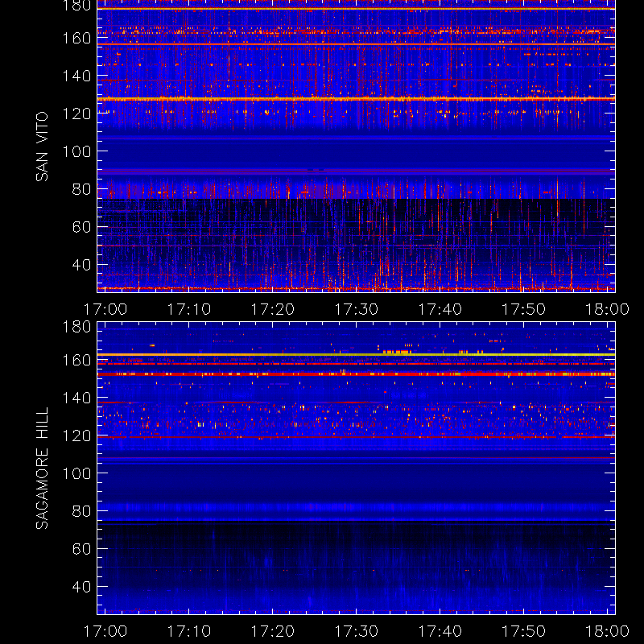Screen dimensions: 644x644
Task: Select the 140 tick label on San Vito axis
Action: pos(76,76)
